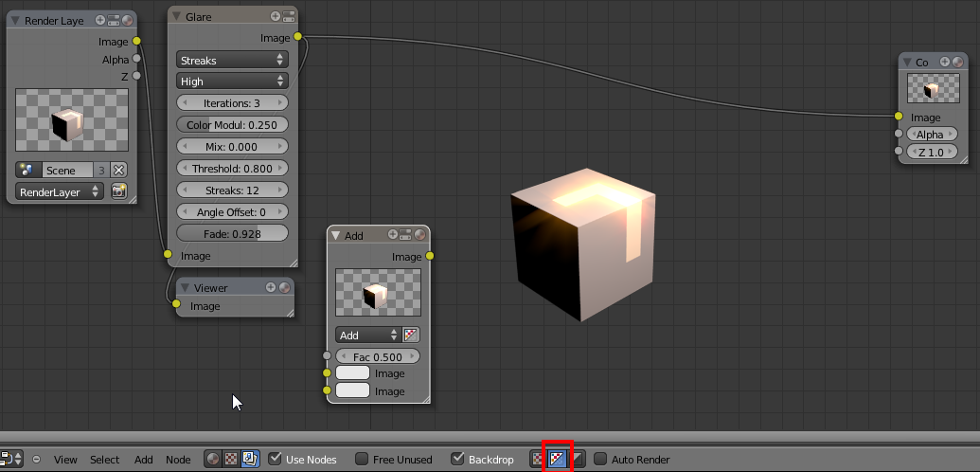Open the Node menu
The width and height of the screenshot is (980, 472).
click(x=178, y=459)
